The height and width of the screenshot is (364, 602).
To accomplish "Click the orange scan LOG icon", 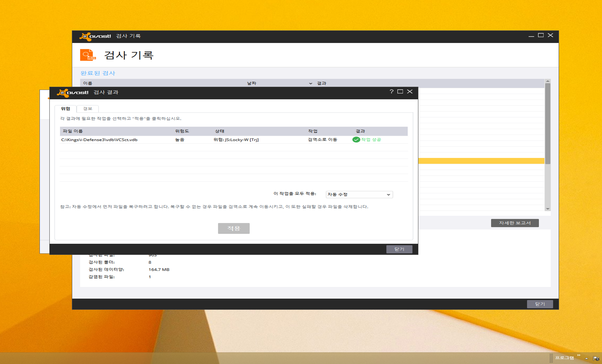I will click(x=88, y=55).
